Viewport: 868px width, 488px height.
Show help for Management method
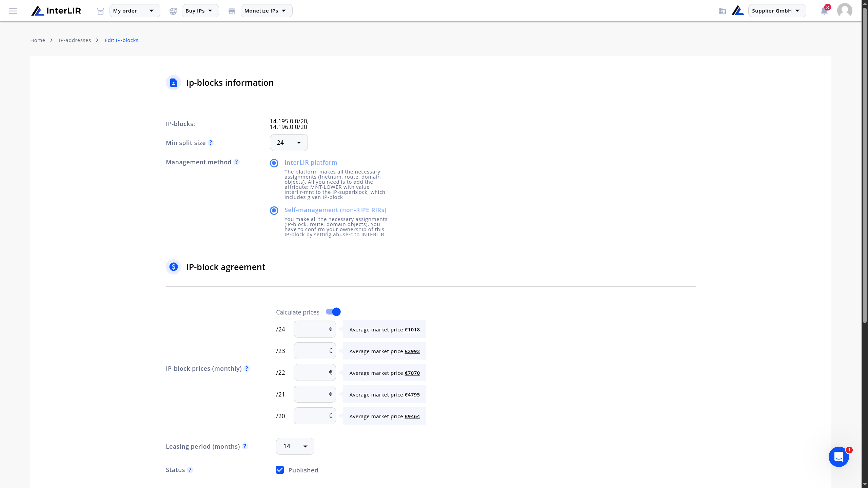(236, 162)
